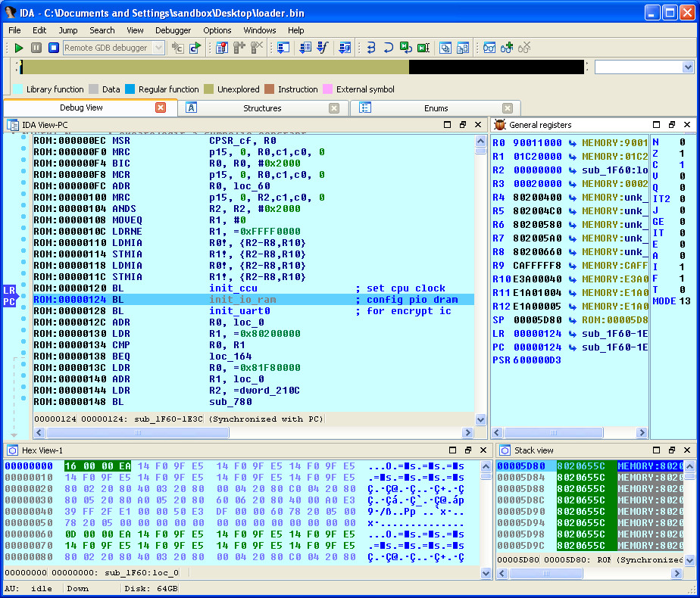Maximize the IDA View-PC panel

pos(447,125)
